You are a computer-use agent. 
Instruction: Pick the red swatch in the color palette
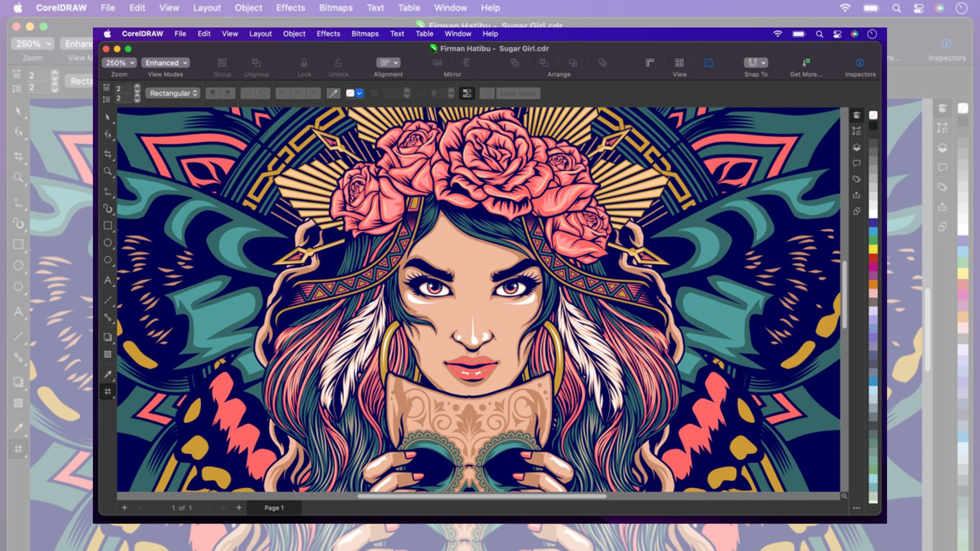click(x=873, y=258)
